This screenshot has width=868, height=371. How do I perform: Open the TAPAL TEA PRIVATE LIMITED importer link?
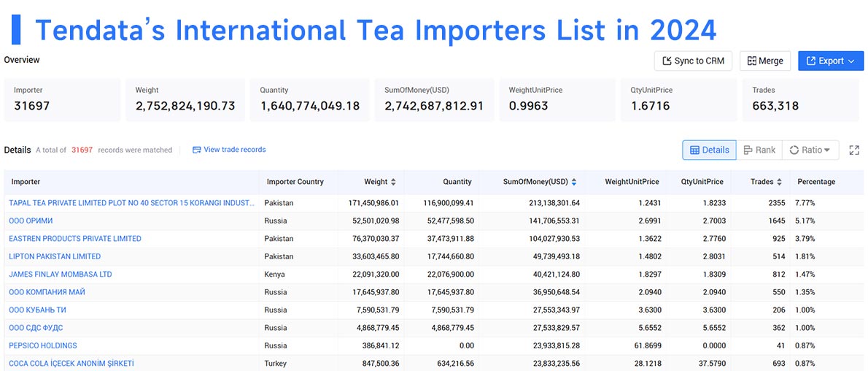pos(132,203)
